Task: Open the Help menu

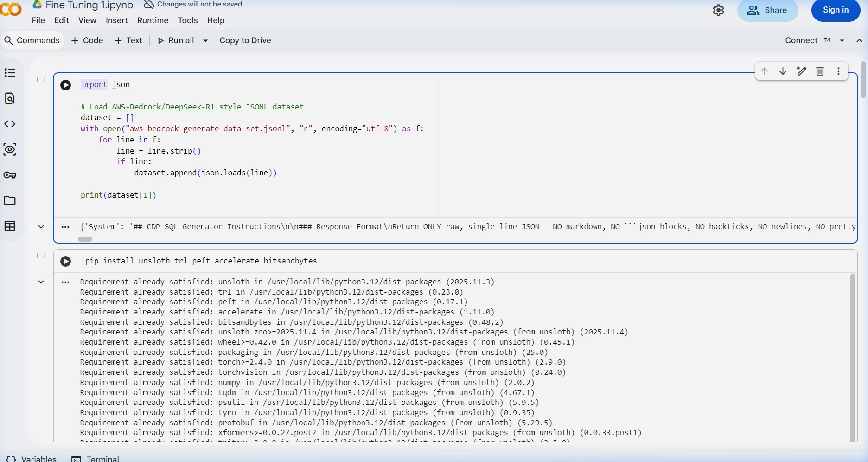Action: pos(216,20)
